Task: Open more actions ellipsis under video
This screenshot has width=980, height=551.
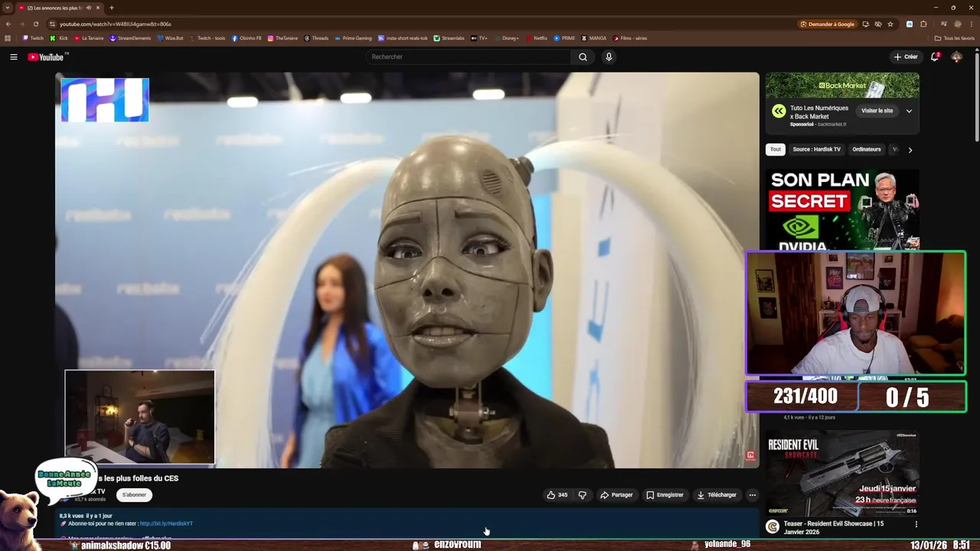Action: tap(752, 495)
